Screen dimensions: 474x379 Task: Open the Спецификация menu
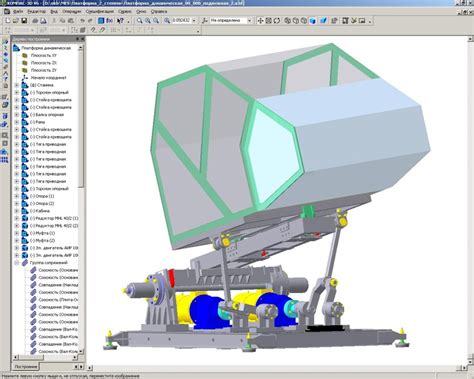pos(100,12)
